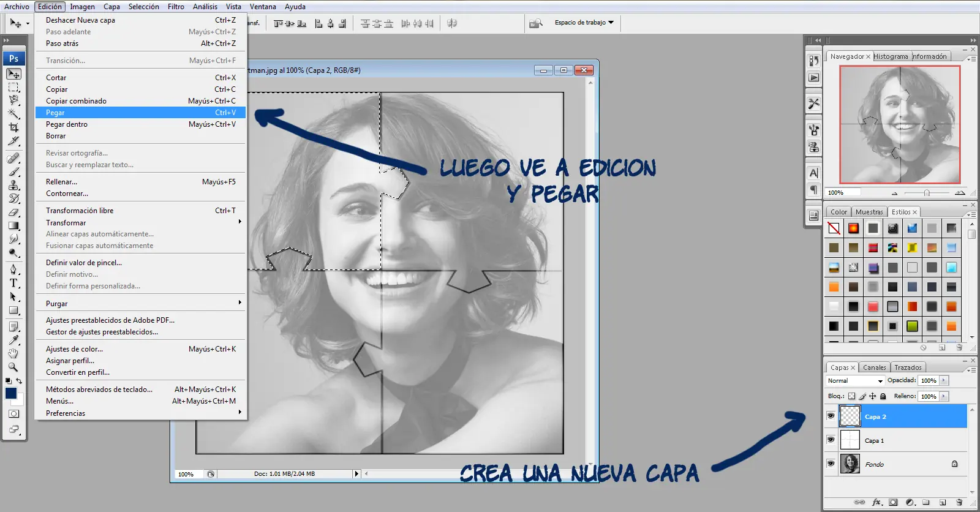Screen dimensions: 980x512
Task: Click the foreground color swatch
Action: click(10, 393)
